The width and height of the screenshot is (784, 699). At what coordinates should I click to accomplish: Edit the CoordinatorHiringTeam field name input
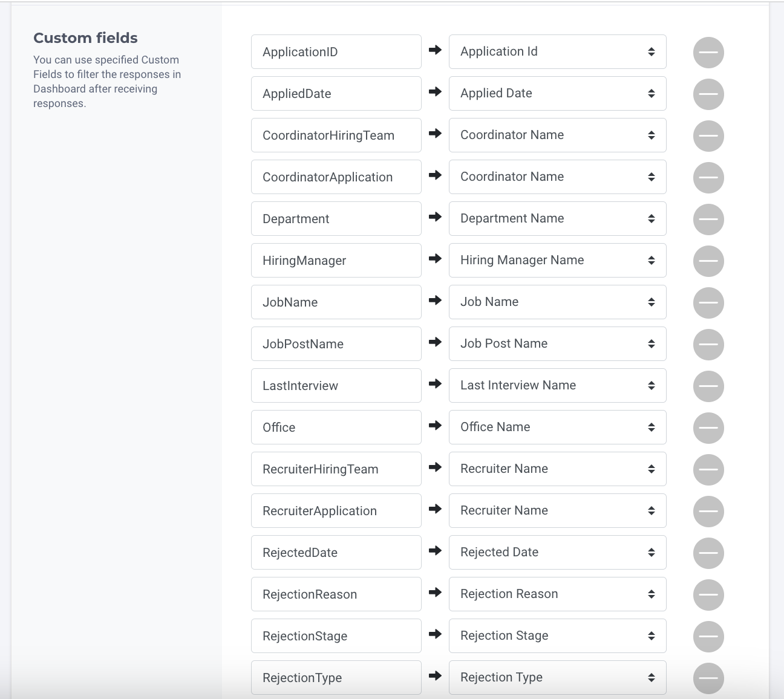336,135
